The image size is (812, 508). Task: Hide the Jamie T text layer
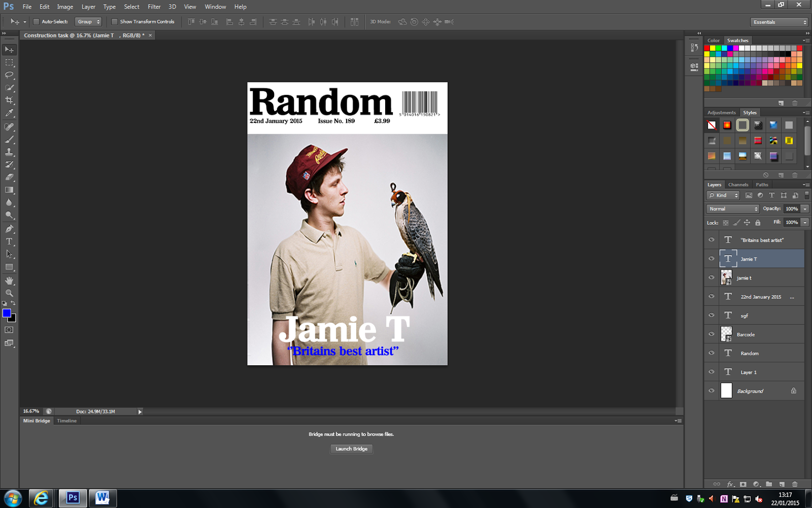pyautogui.click(x=712, y=259)
